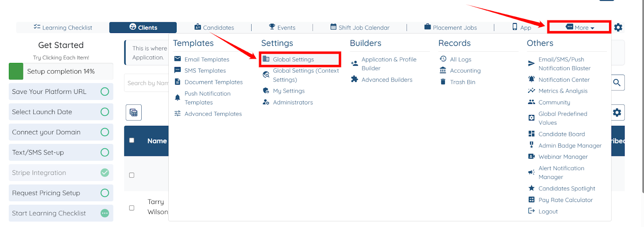This screenshot has height=227, width=644.
Task: Open Start Learning Checklist ellipsis indicator
Action: point(105,213)
